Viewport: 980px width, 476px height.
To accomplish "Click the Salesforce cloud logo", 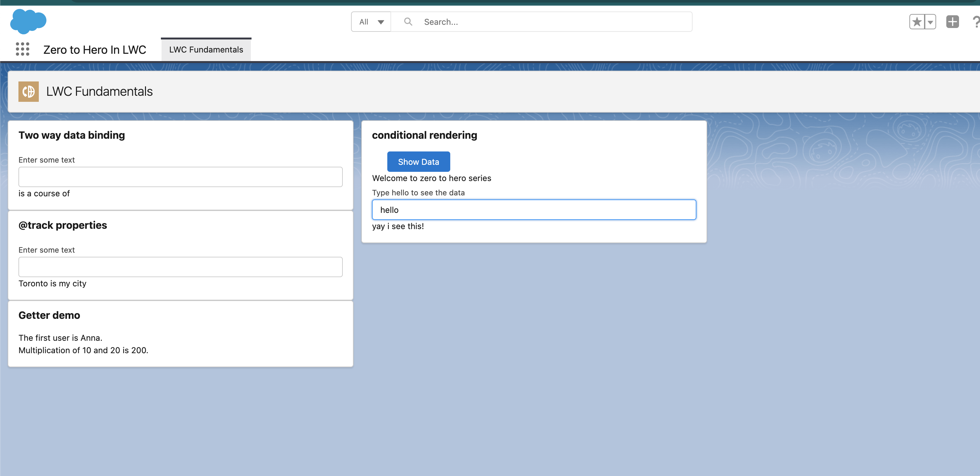I will coord(28,21).
